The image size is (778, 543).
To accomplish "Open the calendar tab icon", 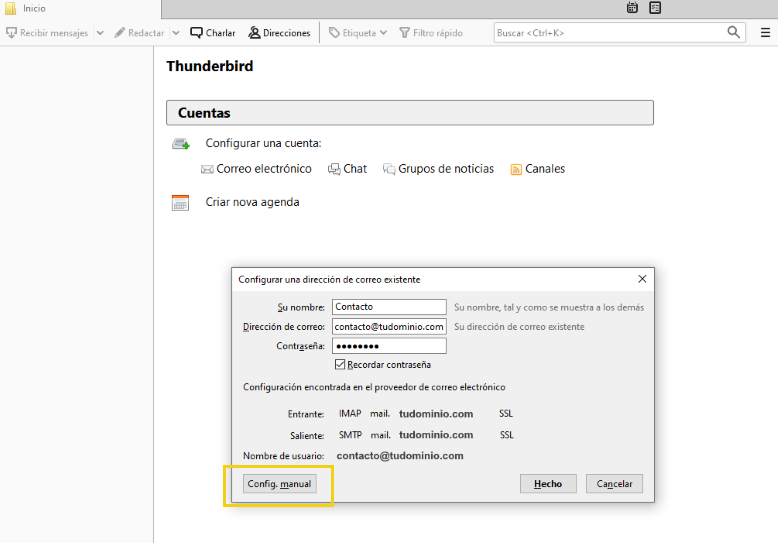I will pos(632,7).
